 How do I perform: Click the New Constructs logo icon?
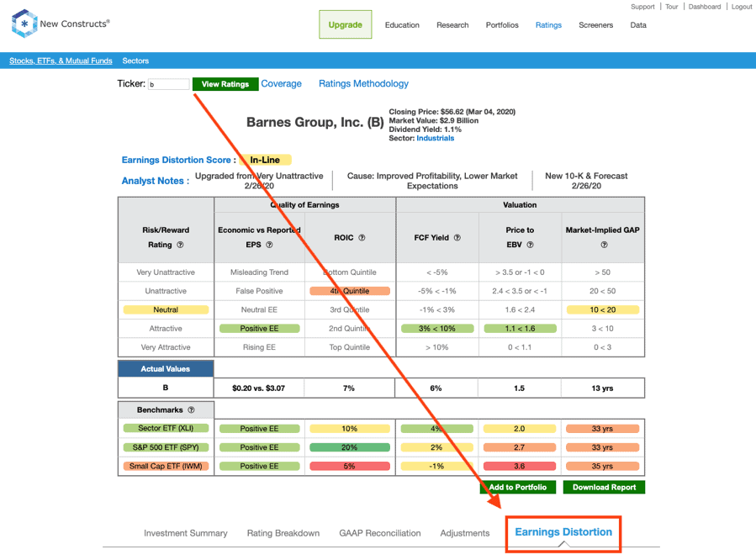[24, 24]
